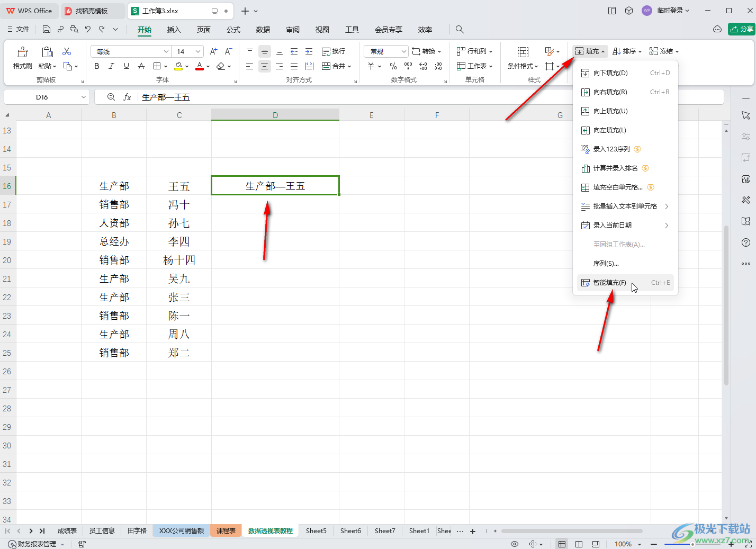Click the add new sheet plus icon
756x549 pixels.
coord(473,531)
